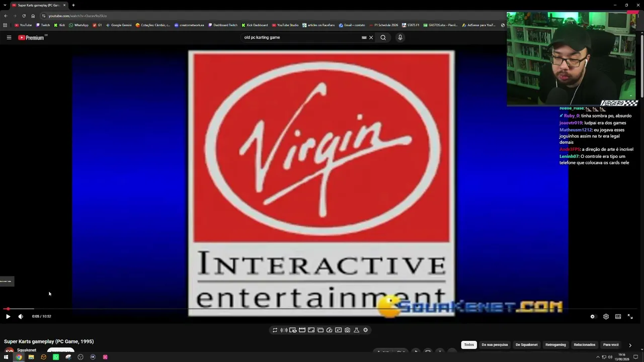Toggle the loop button in enhancer toolbar

click(x=275, y=330)
